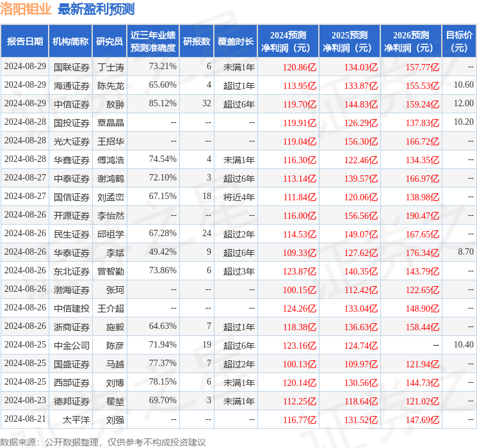The image size is (477, 448).
Task: Click analyst name 覃晶晶
Action: point(111,123)
